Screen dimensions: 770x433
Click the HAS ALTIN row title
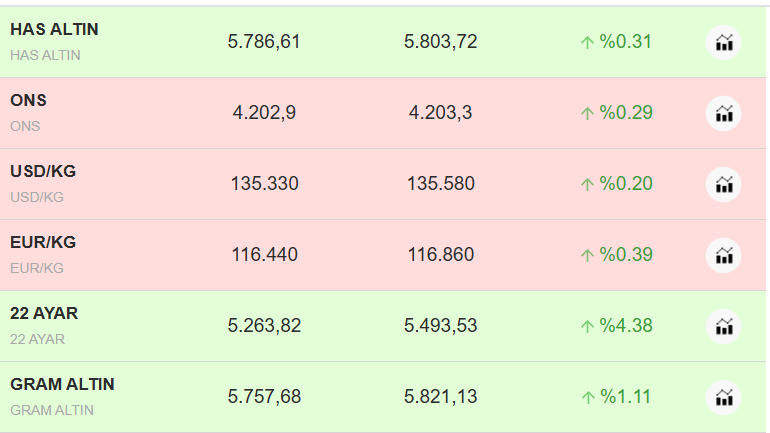click(x=54, y=29)
